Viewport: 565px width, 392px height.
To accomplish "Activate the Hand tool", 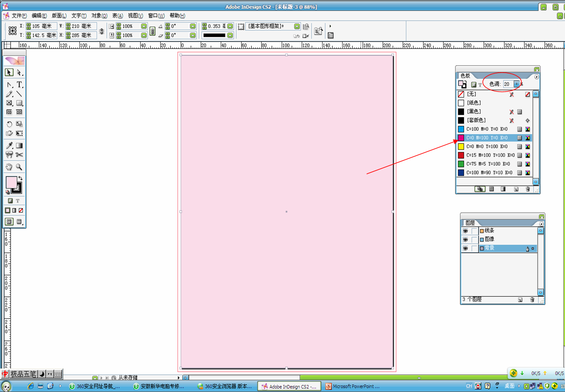I will tap(9, 167).
